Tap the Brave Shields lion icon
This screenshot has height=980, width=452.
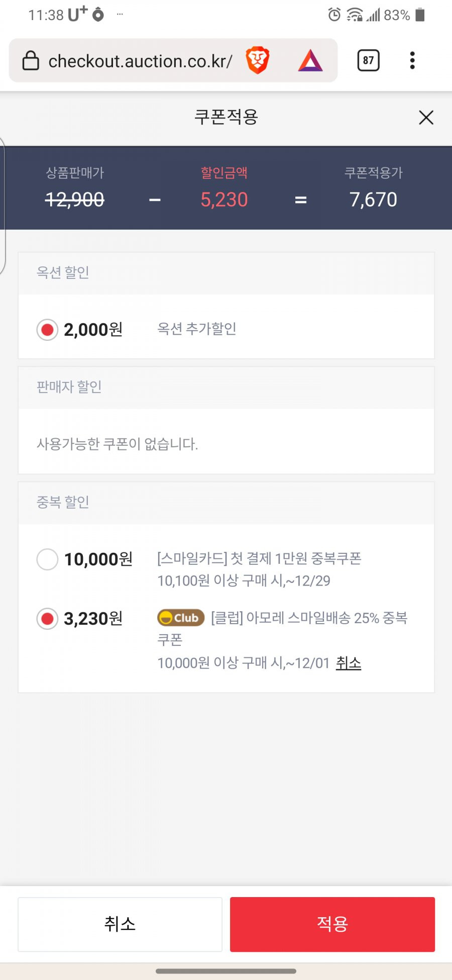(258, 60)
